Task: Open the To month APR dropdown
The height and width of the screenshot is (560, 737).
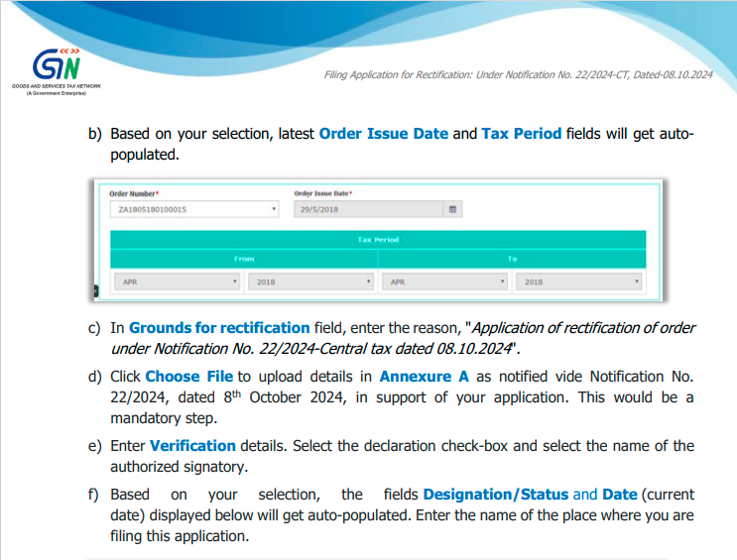Action: pos(444,281)
